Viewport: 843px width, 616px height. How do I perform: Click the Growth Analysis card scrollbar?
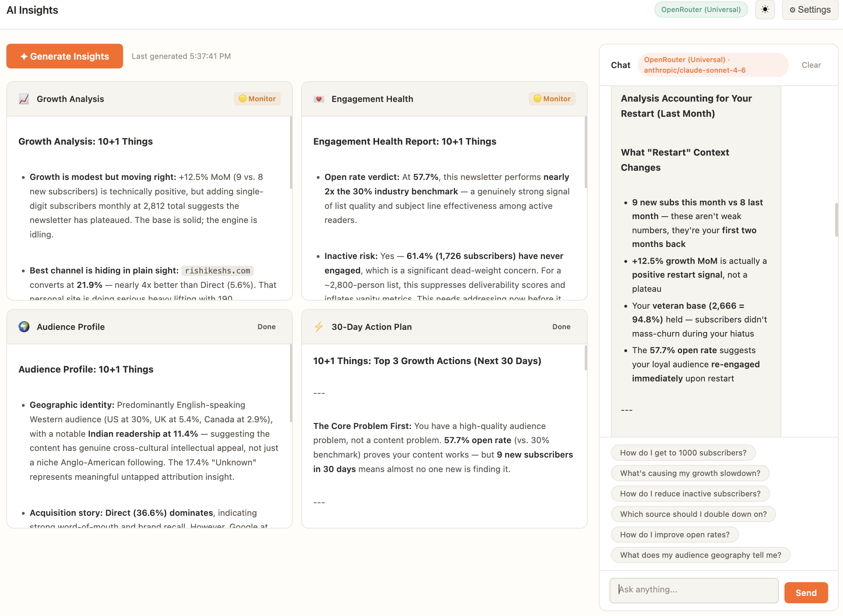point(291,152)
